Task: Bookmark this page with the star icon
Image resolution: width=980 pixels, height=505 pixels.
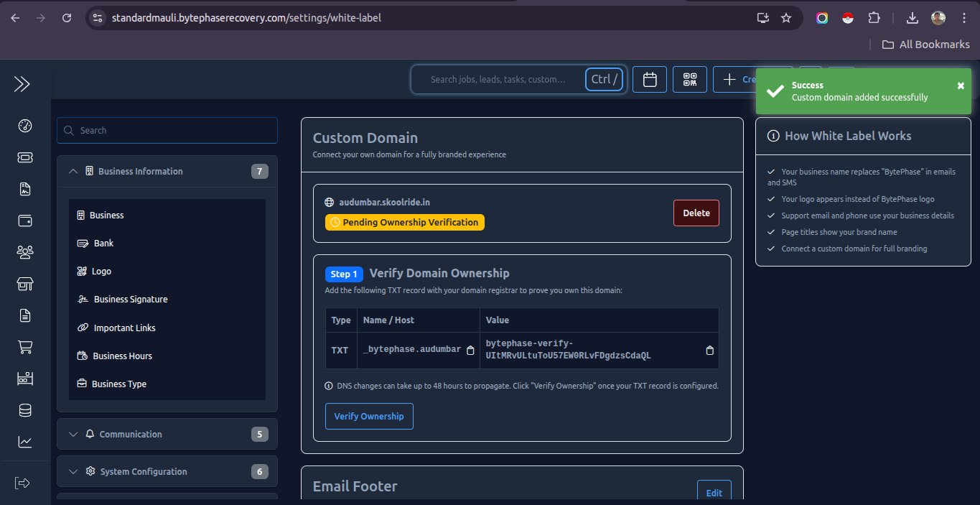Action: point(786,18)
